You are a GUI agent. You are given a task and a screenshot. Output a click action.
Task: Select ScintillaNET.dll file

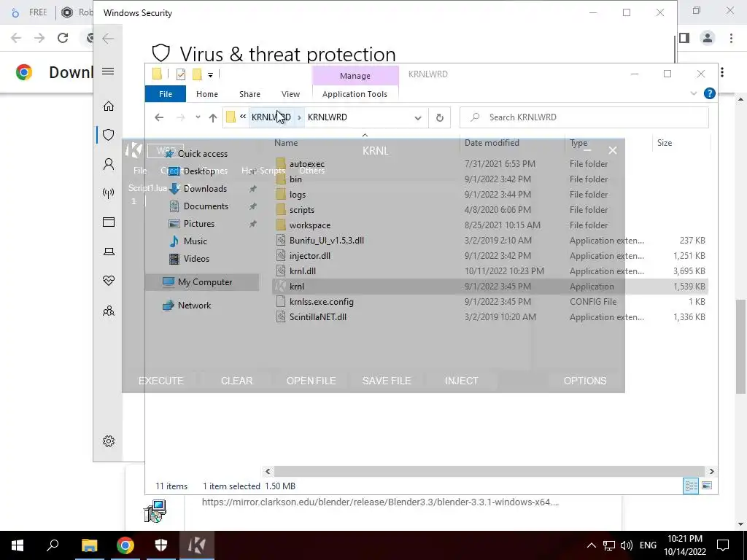click(x=318, y=316)
